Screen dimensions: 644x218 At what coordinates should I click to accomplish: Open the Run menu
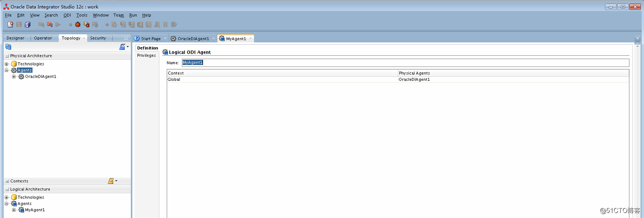[x=133, y=15]
